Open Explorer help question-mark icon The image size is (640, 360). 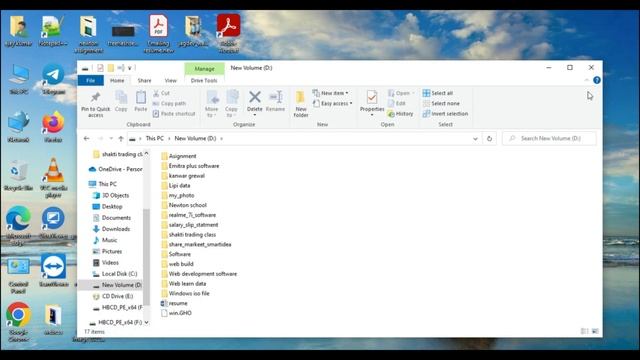[596, 80]
